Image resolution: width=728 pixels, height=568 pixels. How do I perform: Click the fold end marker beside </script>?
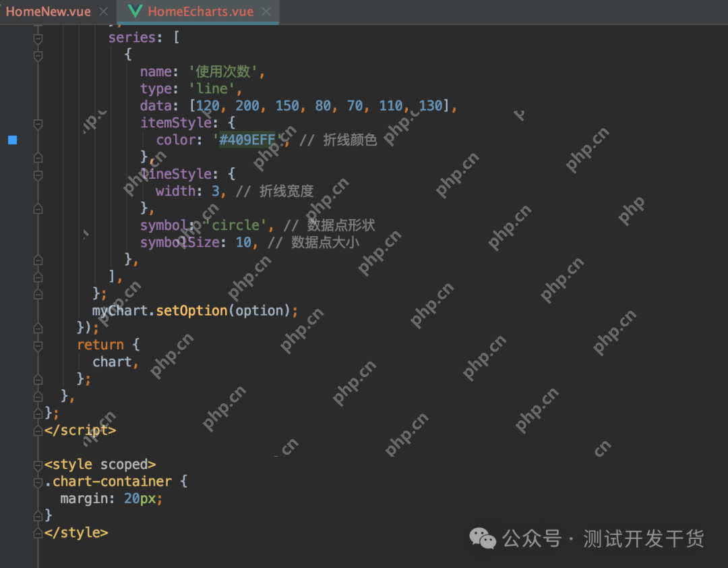pos(38,430)
